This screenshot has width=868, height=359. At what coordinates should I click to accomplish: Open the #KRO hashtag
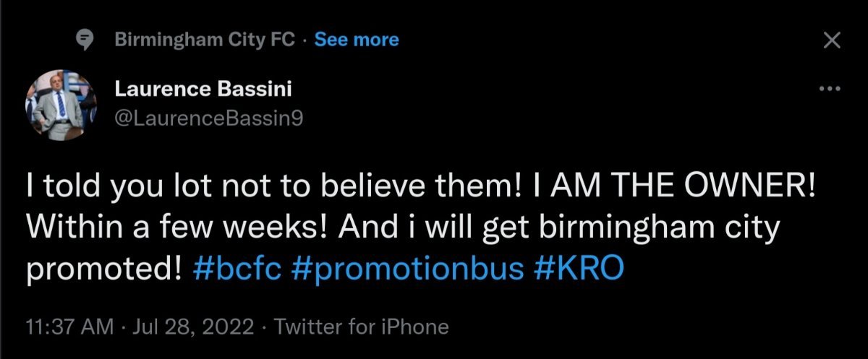pyautogui.click(x=578, y=269)
